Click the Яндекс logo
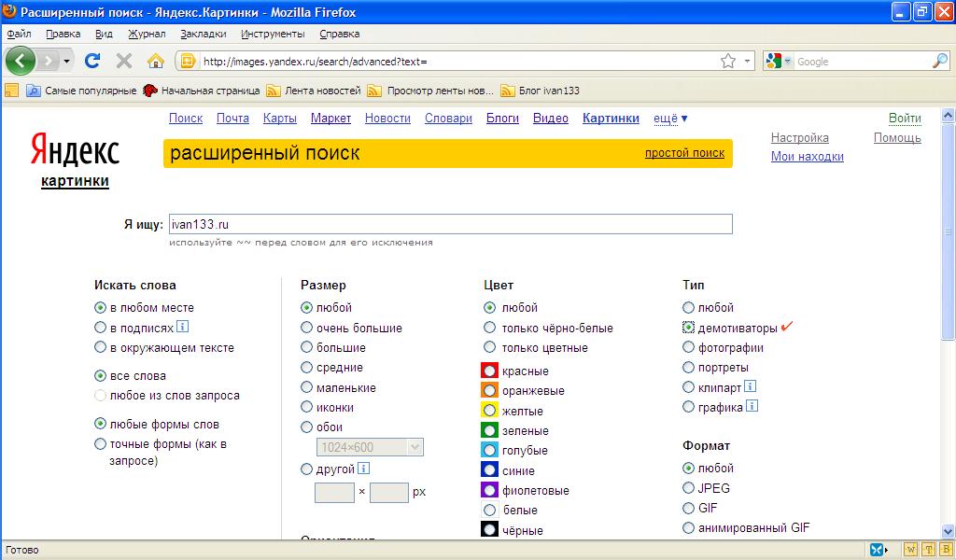This screenshot has width=956, height=560. click(75, 150)
